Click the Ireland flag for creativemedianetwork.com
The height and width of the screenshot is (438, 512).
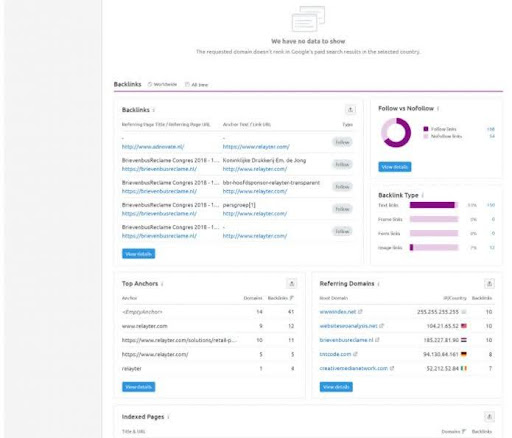click(x=464, y=368)
